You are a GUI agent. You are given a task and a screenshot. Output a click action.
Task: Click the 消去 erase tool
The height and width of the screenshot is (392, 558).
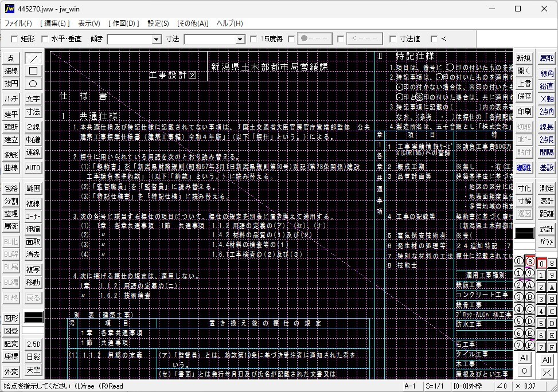33,254
